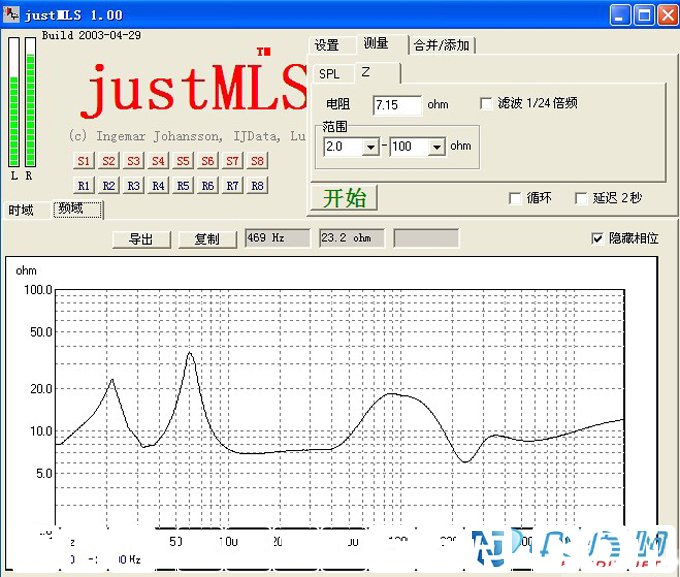This screenshot has width=680, height=577.
Task: Open the 2.0 lower range dropdown
Action: pos(370,147)
